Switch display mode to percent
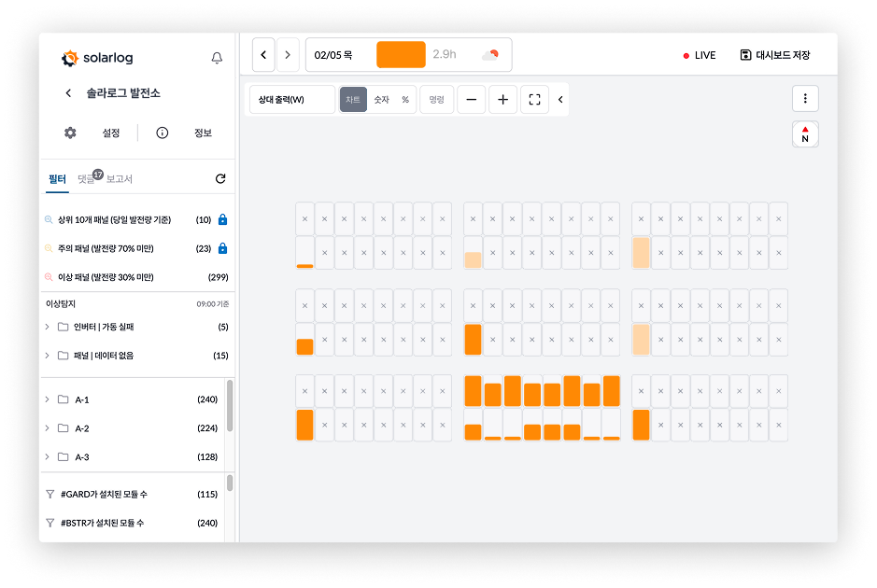This screenshot has height=588, width=877. click(405, 100)
